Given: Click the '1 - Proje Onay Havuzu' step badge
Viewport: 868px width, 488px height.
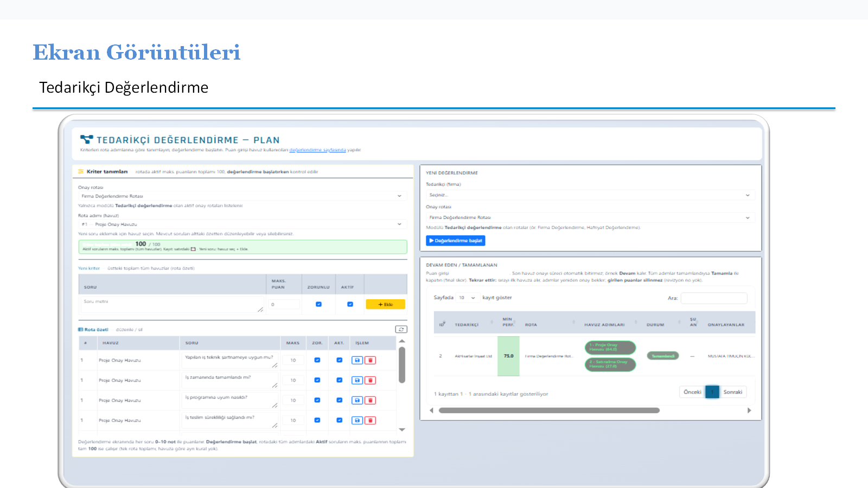Looking at the screenshot, I should [610, 347].
